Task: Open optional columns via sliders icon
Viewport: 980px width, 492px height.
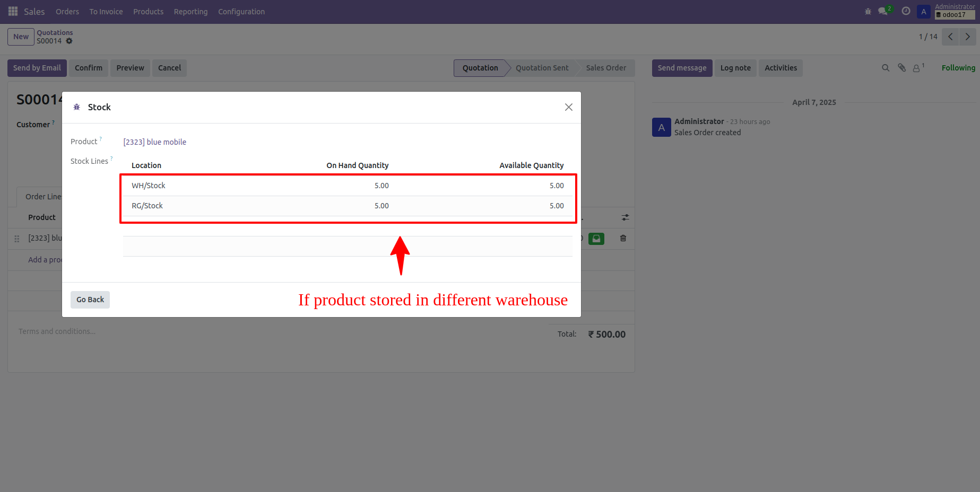Action: coord(625,217)
